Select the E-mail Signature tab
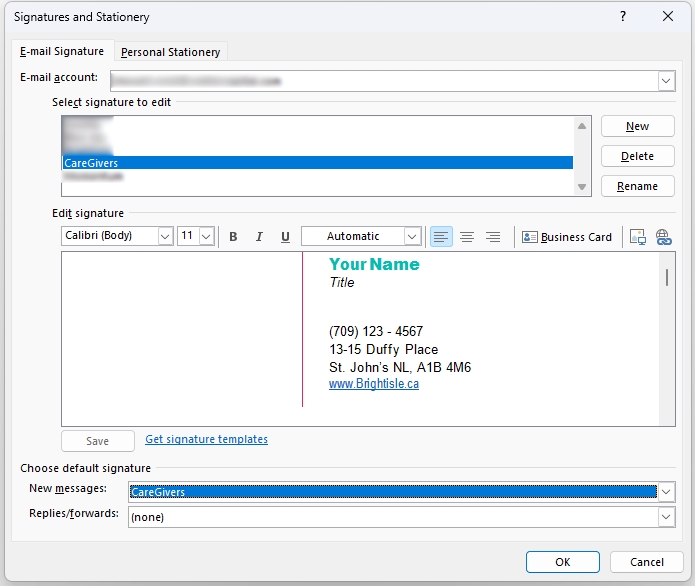This screenshot has height=586, width=695. (x=62, y=52)
